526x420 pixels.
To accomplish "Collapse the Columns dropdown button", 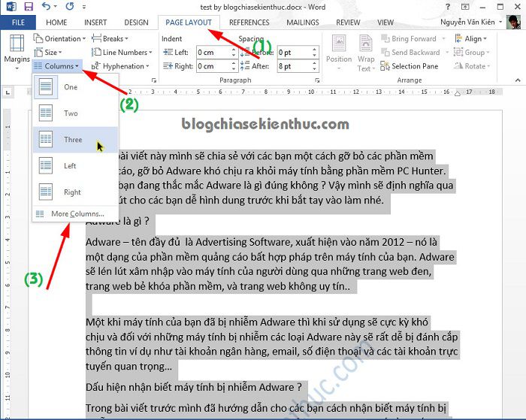I will 56,66.
